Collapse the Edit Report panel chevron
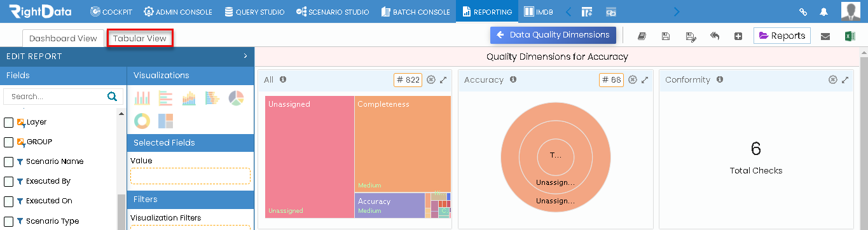This screenshot has width=868, height=230. 245,56
